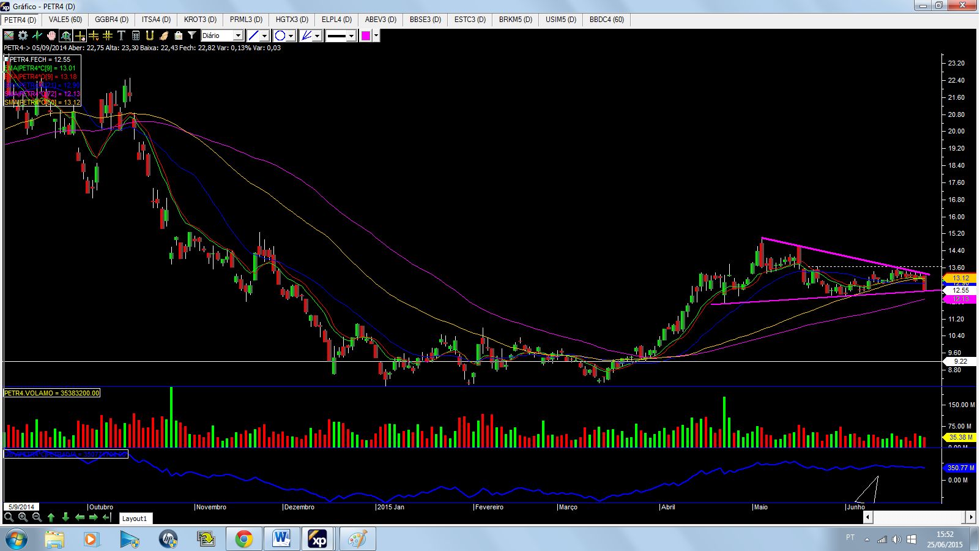Click the system tray volume icon
The height and width of the screenshot is (551, 980).
coord(896,539)
